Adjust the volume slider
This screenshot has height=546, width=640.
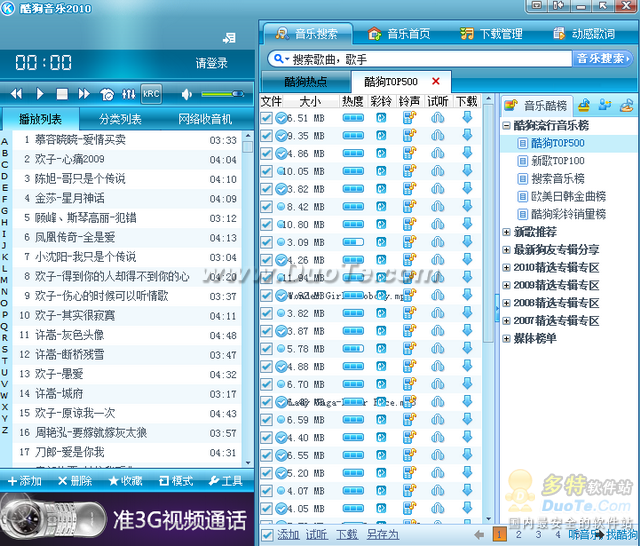click(x=222, y=94)
